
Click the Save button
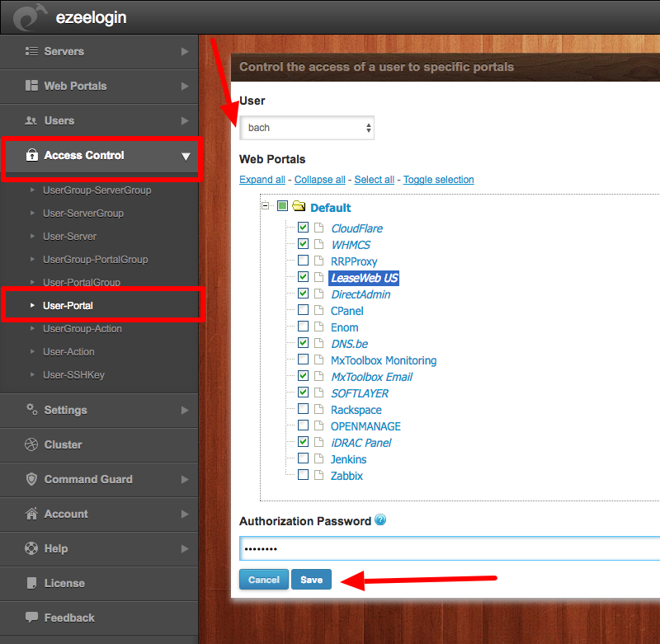[x=312, y=579]
